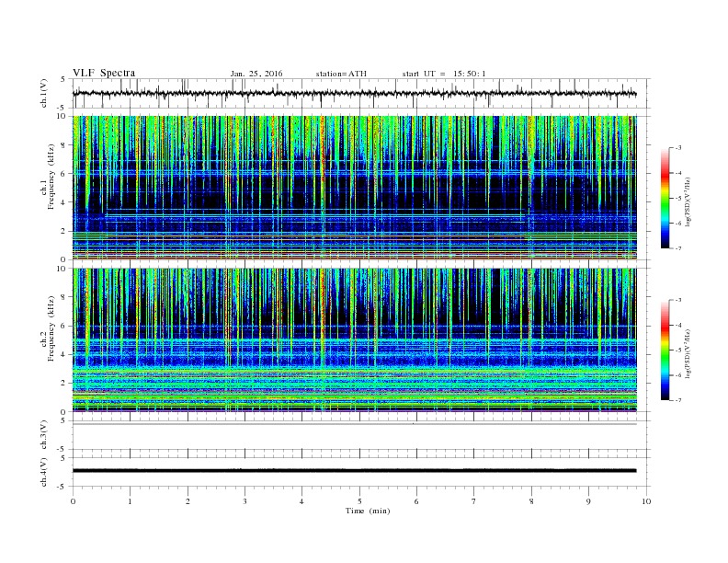Click the ch.1 colorbar "log(PSD)(V²/Hz)" label

tap(688, 201)
